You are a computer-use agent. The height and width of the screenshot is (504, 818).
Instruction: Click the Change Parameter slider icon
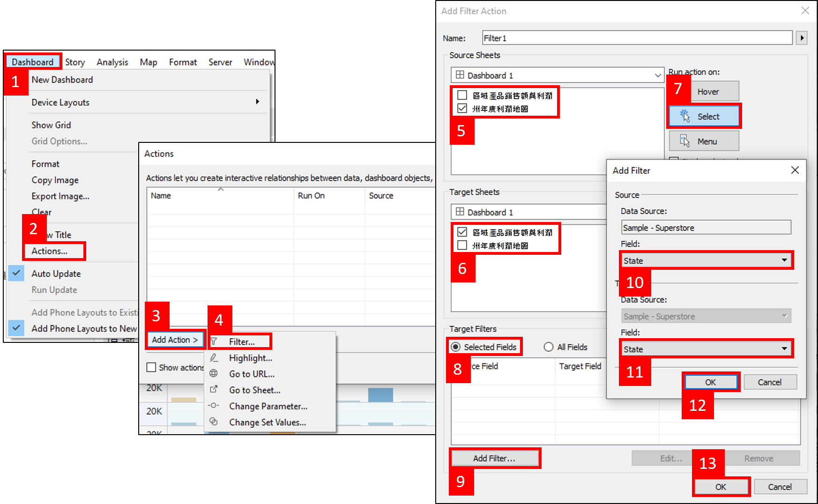coord(214,406)
